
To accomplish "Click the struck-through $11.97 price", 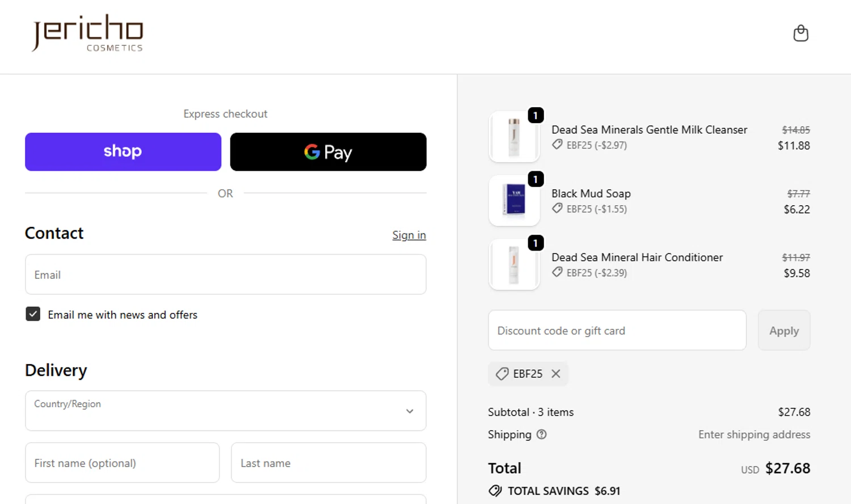I will (x=796, y=257).
